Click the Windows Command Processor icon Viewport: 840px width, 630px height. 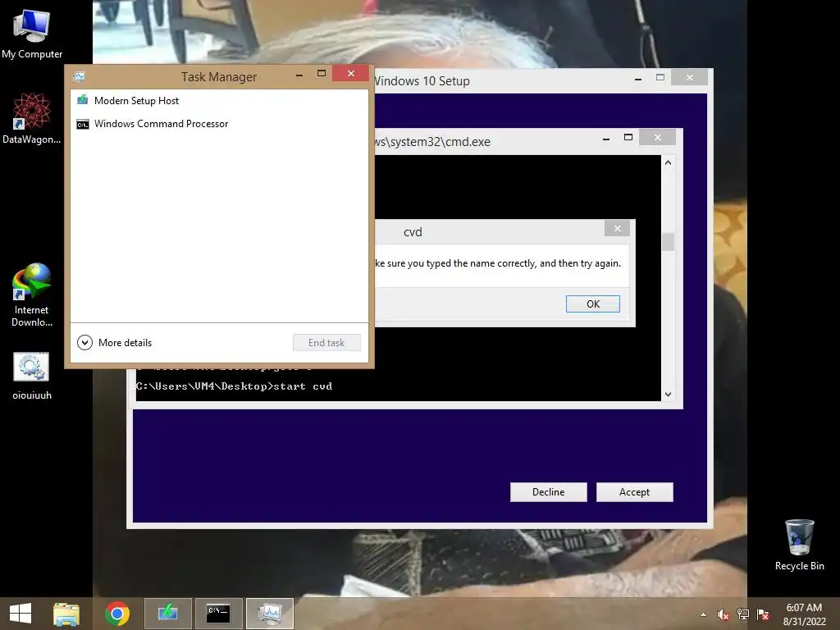(x=83, y=125)
